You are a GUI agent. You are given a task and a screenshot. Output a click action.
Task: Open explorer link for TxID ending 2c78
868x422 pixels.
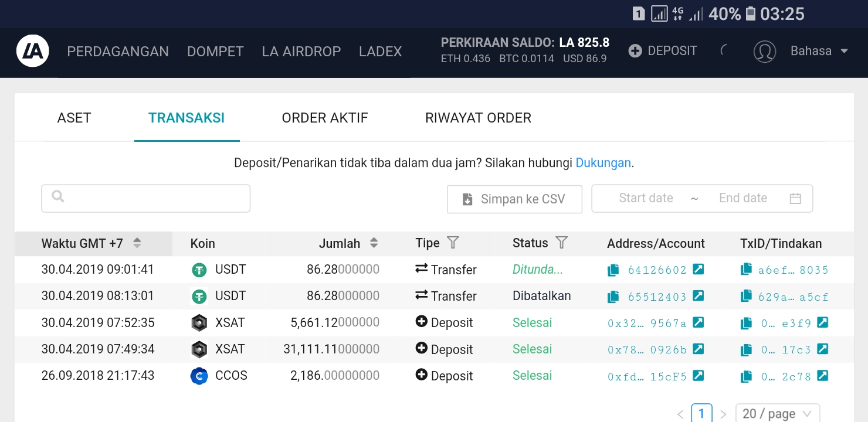[823, 376]
